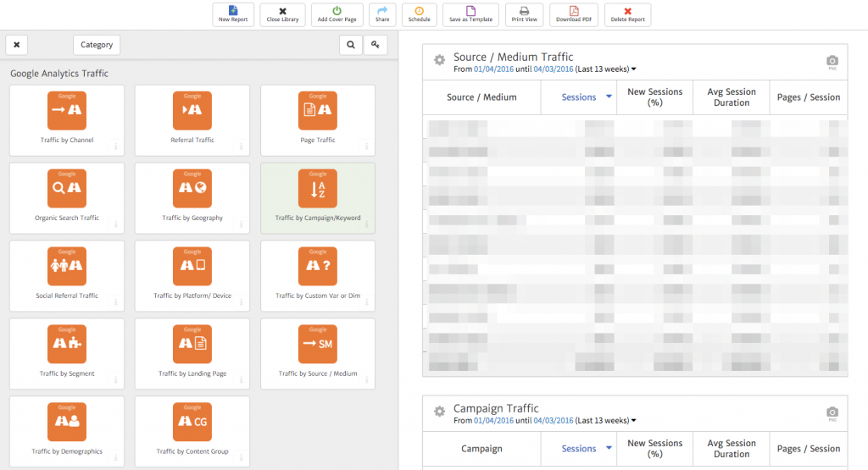Click Delete Report button
Viewport: 868px width, 470px height.
628,14
